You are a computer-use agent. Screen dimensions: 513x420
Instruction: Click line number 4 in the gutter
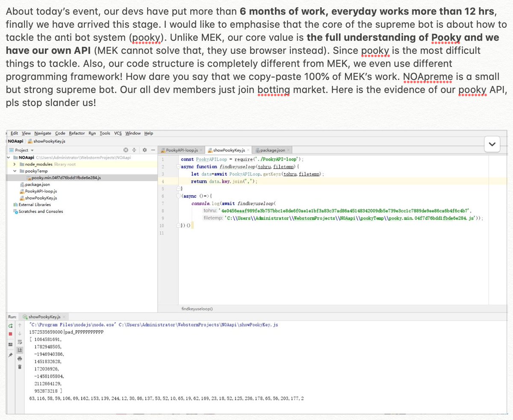tap(163, 181)
